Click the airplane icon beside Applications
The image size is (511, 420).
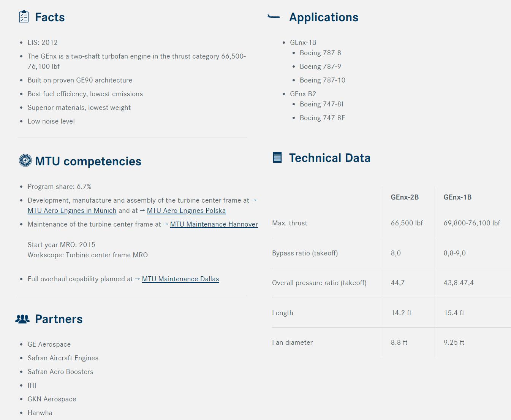pos(274,17)
